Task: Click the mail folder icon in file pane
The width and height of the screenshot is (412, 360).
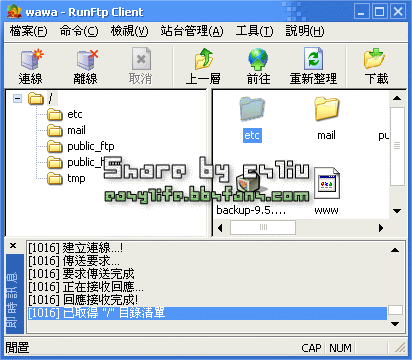Action: [326, 109]
